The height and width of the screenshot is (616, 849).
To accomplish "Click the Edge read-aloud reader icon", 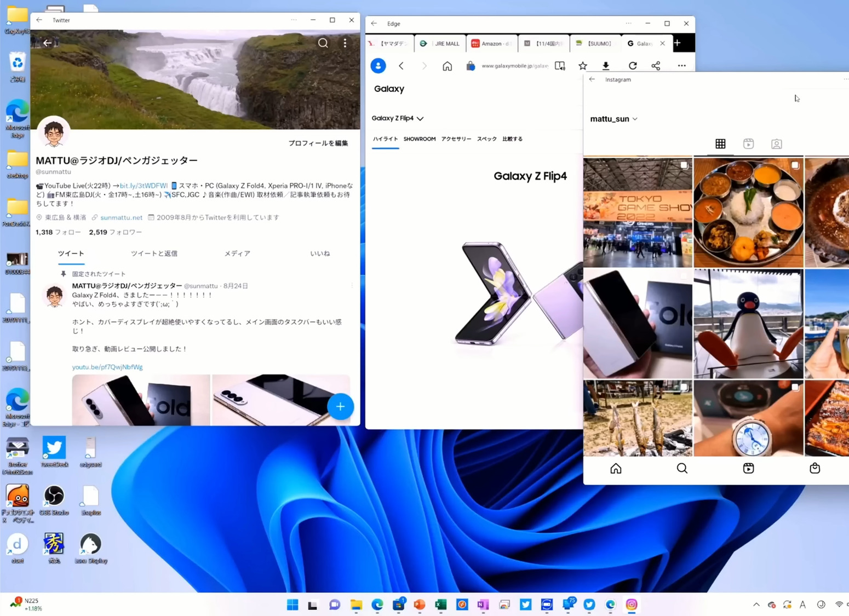I will 560,66.
